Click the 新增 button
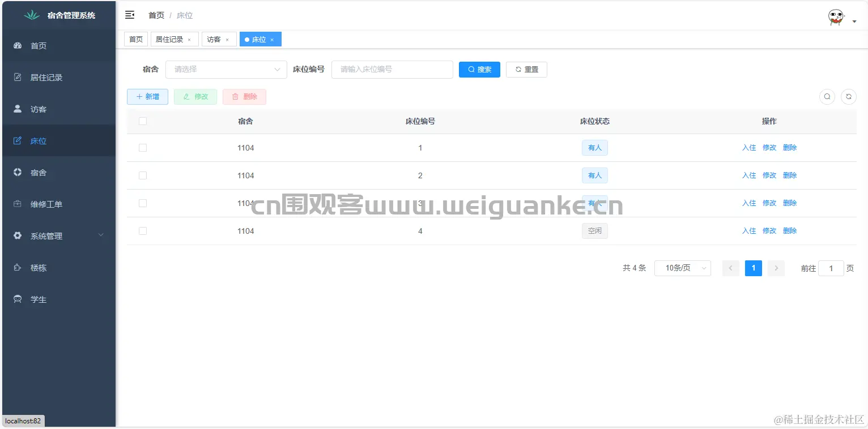Screen dimensions: 868x429 (x=147, y=97)
